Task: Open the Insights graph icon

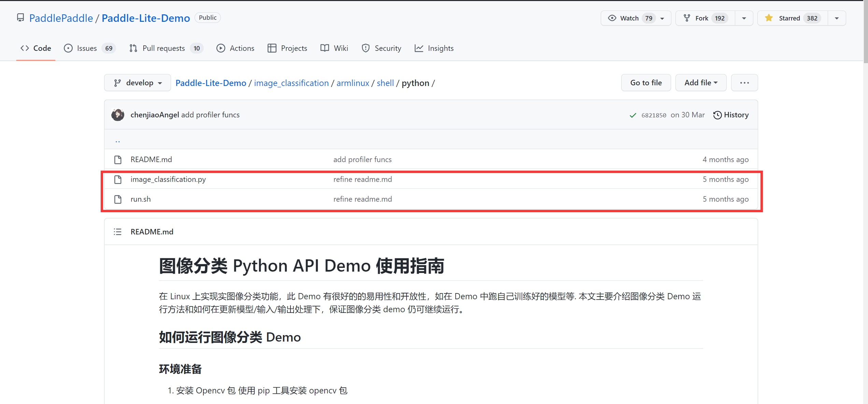Action: 419,48
